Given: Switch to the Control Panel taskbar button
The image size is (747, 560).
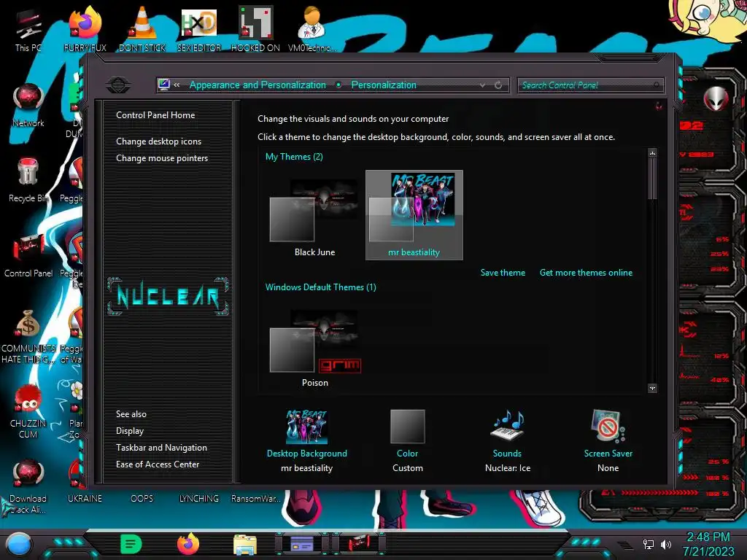Looking at the screenshot, I should click(359, 544).
